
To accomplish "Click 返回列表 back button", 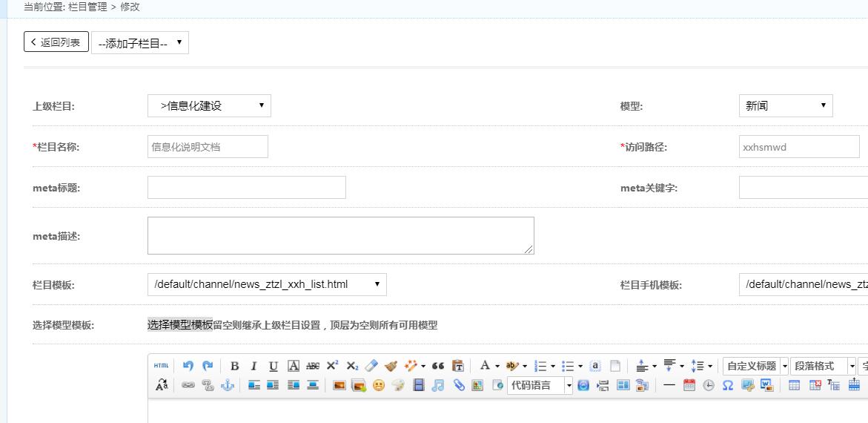I will pyautogui.click(x=56, y=42).
